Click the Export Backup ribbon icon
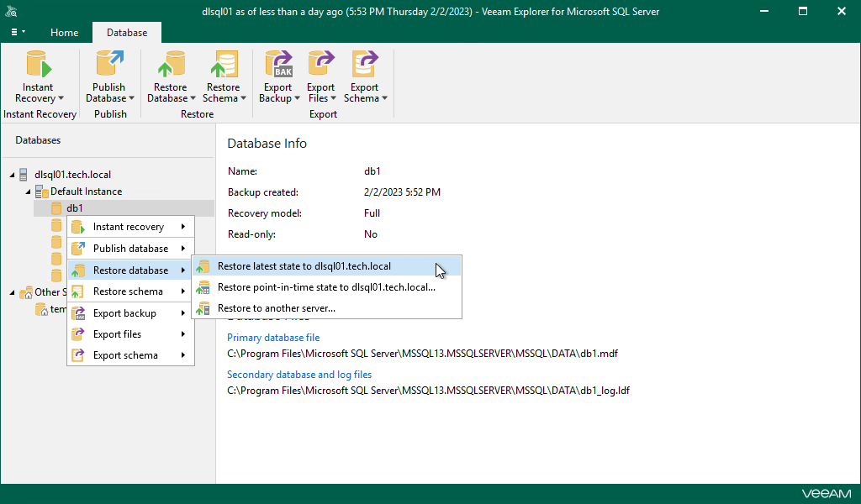This screenshot has width=861, height=504. click(279, 64)
